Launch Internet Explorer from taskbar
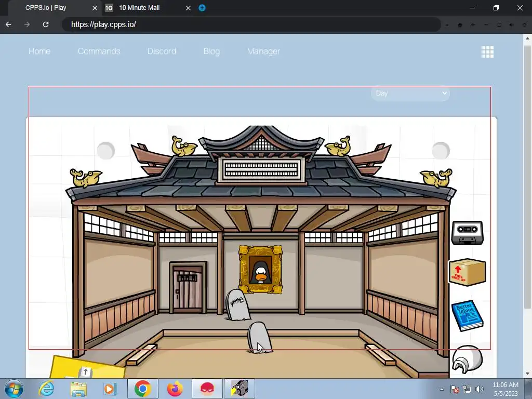The image size is (532, 399). pyautogui.click(x=46, y=389)
